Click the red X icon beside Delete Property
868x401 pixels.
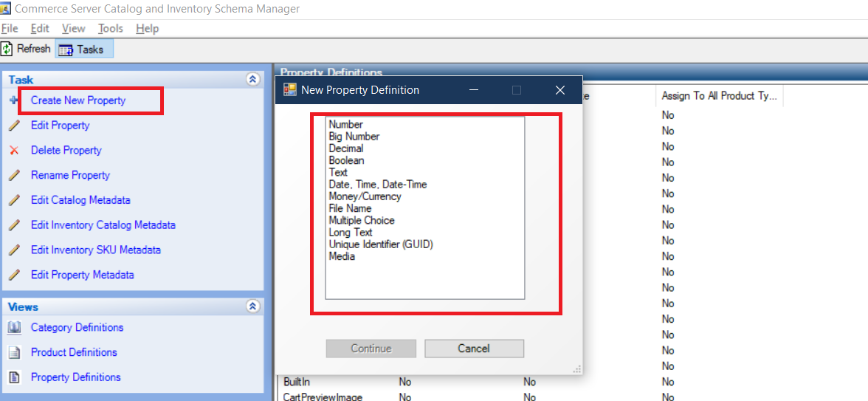coord(15,150)
